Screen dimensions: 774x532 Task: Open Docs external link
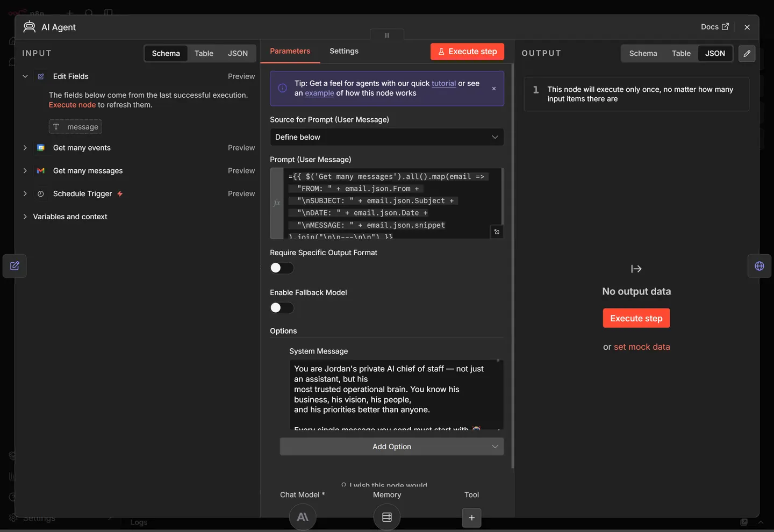[x=715, y=27]
